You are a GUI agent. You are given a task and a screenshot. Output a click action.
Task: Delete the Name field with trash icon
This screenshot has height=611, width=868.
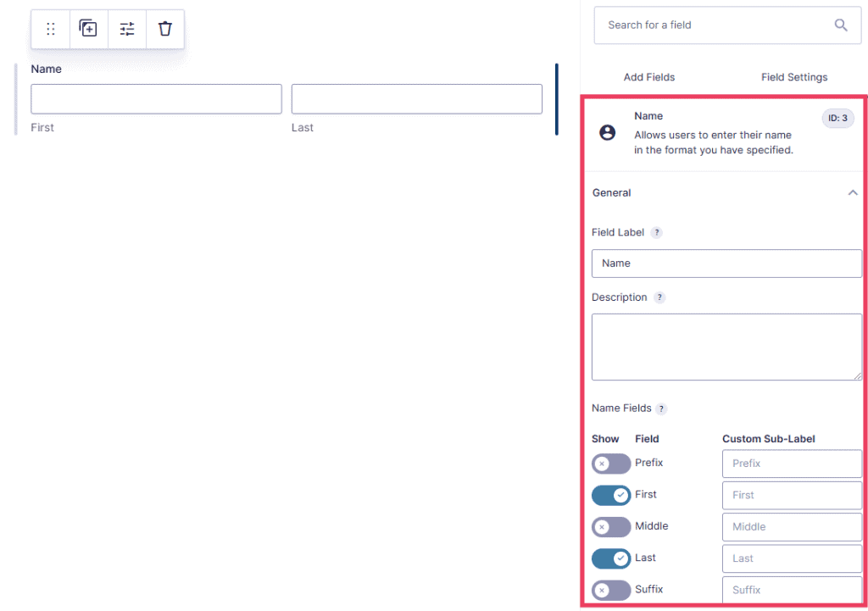165,29
